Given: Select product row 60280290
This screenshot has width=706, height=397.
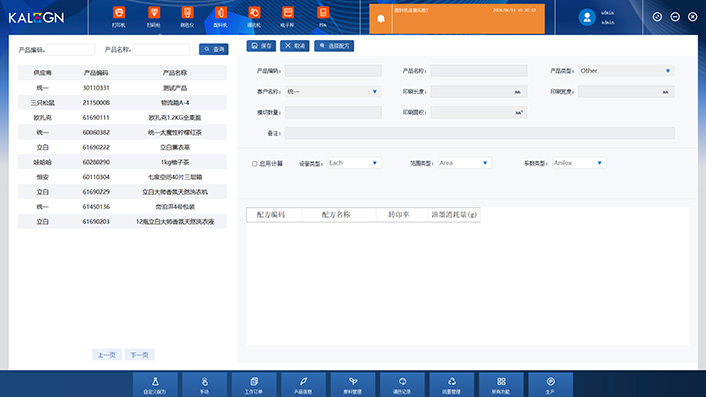Looking at the screenshot, I should (122, 162).
